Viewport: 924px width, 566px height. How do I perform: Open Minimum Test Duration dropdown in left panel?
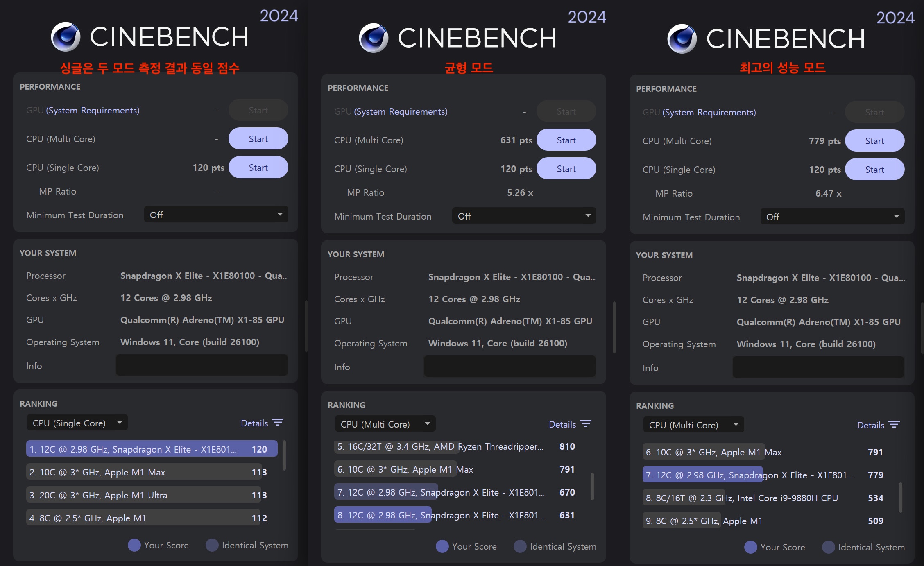[216, 215]
